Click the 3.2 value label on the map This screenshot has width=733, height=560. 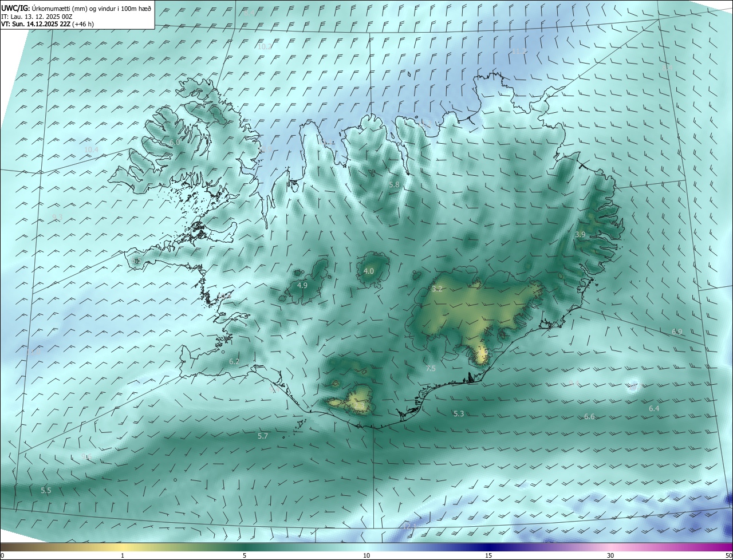click(x=437, y=289)
